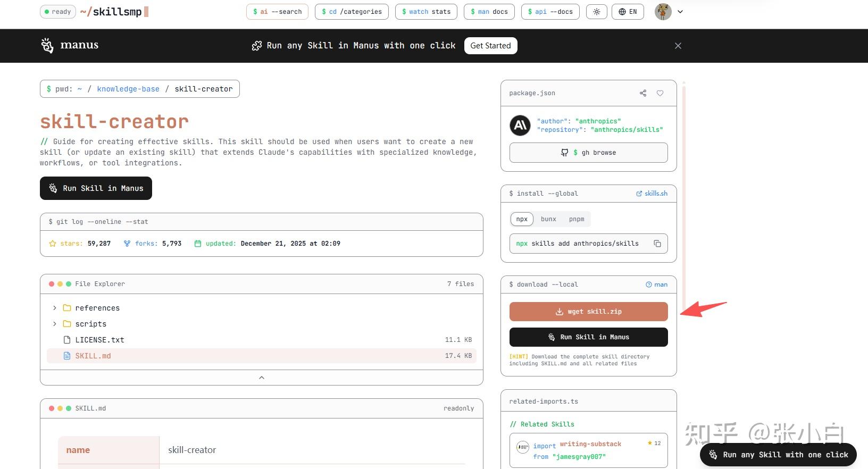Open LICENSE.txt file
This screenshot has width=868, height=469.
click(261, 340)
